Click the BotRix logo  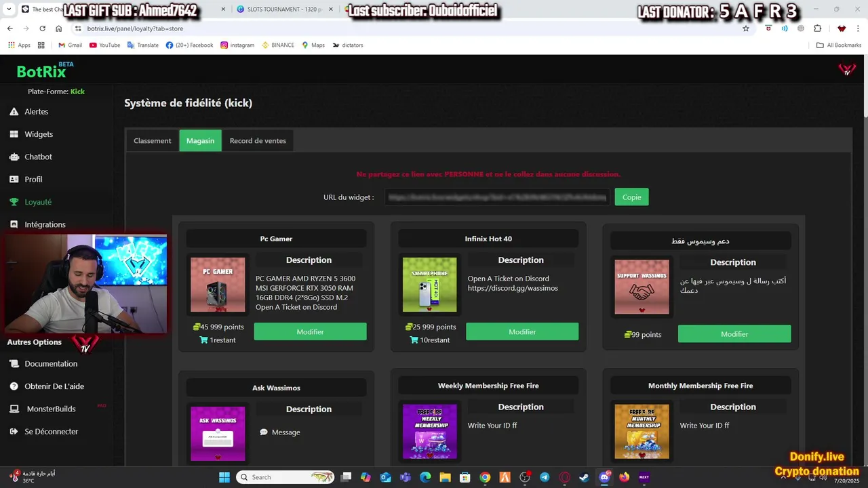(x=41, y=72)
